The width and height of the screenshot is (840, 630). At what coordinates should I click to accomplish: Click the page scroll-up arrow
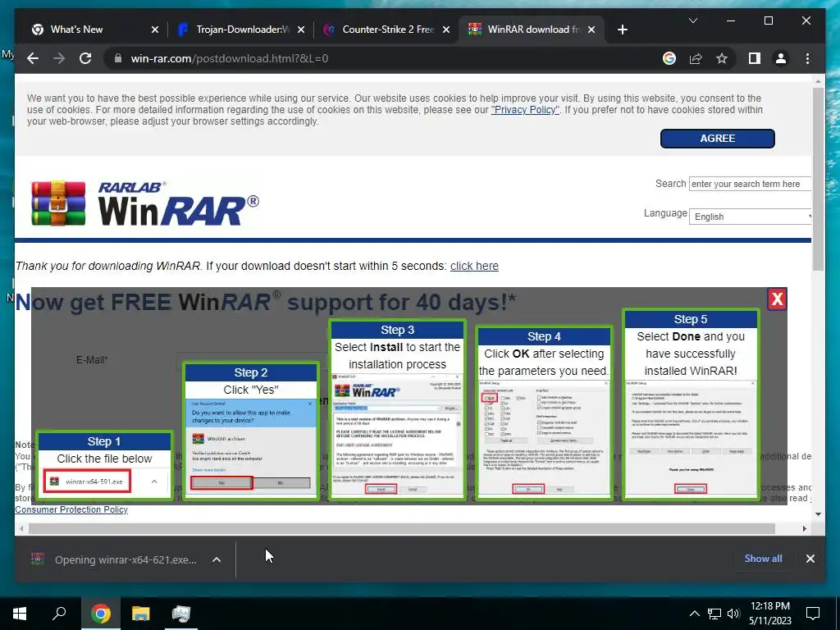818,81
